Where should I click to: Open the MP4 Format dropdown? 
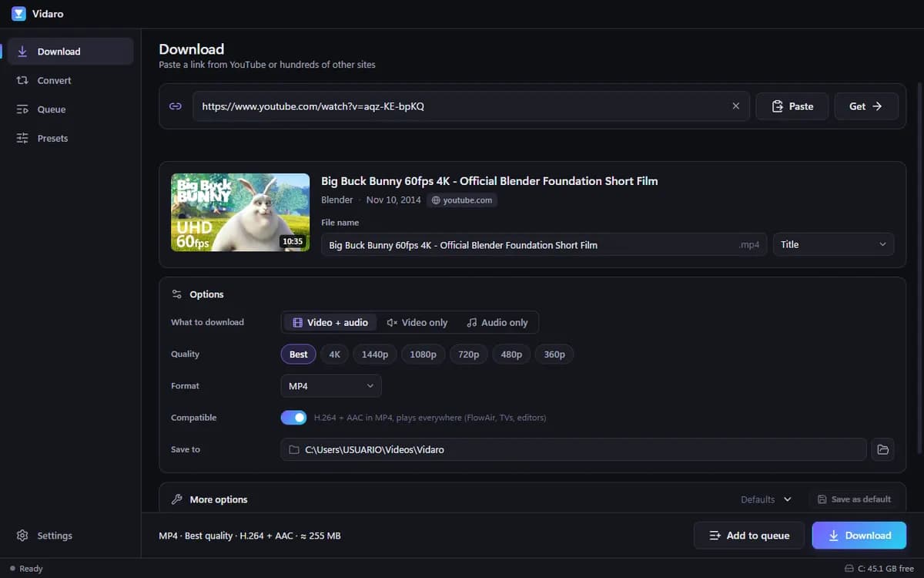[331, 386]
